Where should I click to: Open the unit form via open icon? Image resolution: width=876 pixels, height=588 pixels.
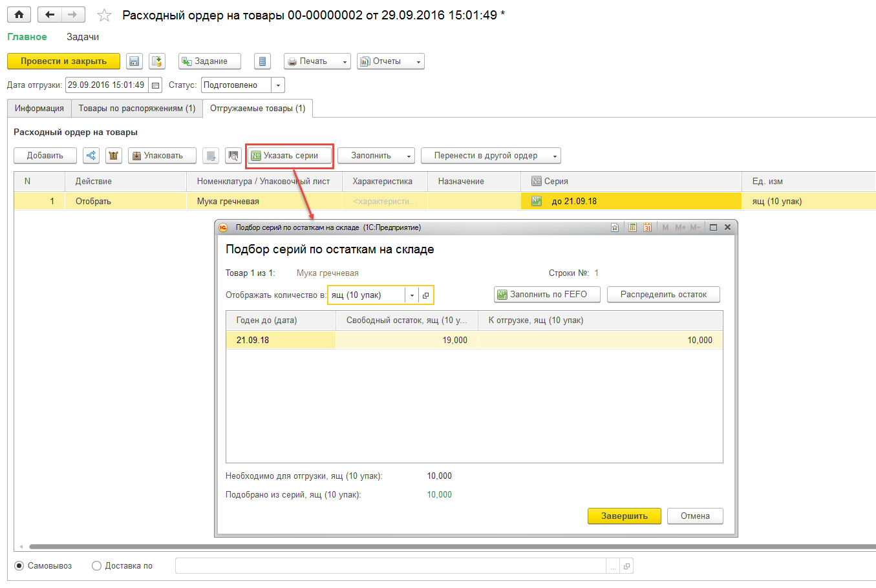(425, 295)
